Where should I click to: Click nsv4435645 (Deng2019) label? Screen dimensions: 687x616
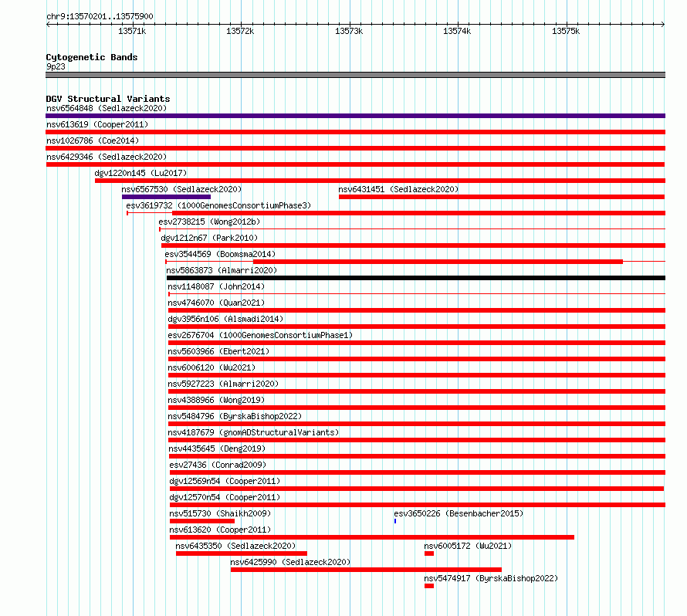[x=218, y=448]
